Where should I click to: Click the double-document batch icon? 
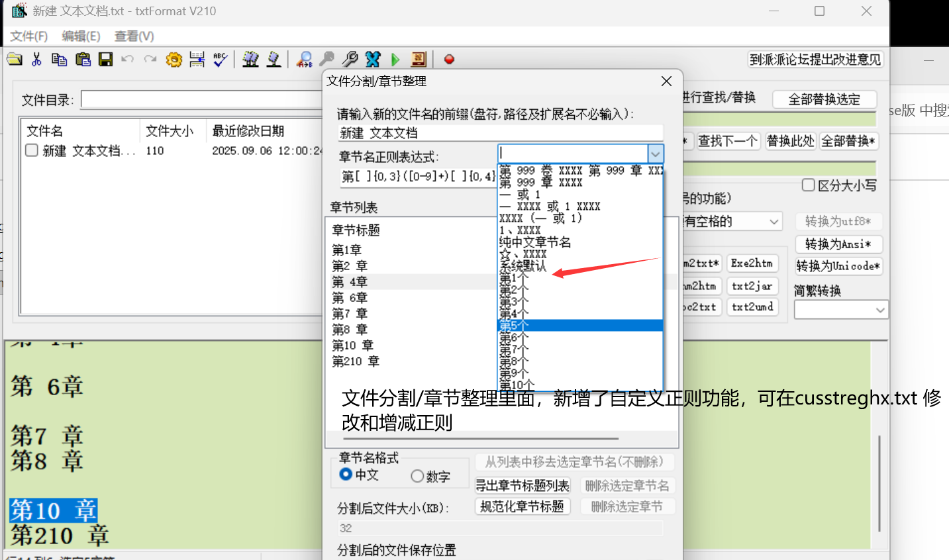coord(250,59)
